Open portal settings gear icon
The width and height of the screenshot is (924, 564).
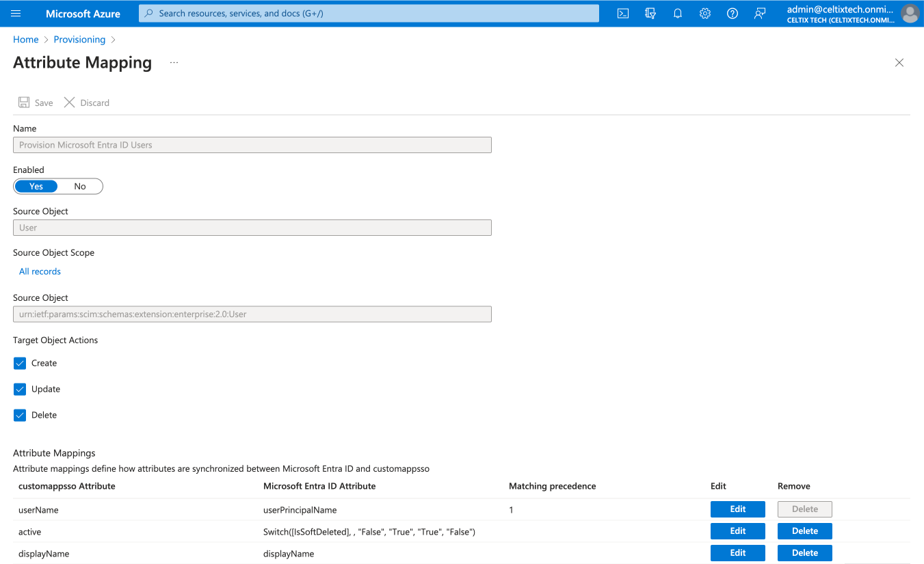(x=705, y=14)
